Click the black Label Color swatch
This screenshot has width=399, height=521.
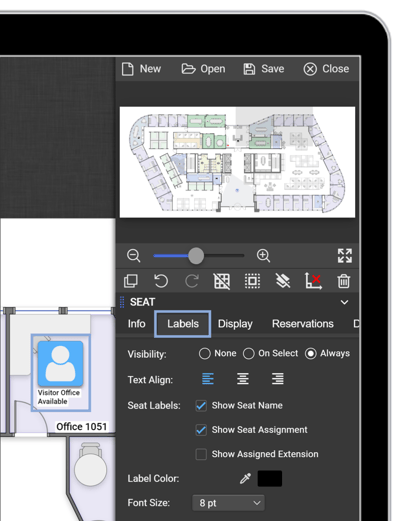pos(270,478)
